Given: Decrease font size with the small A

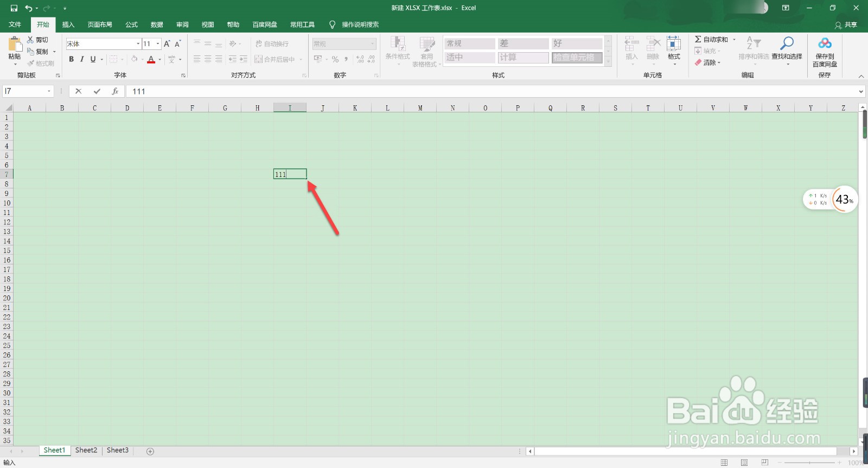Looking at the screenshot, I should point(178,43).
